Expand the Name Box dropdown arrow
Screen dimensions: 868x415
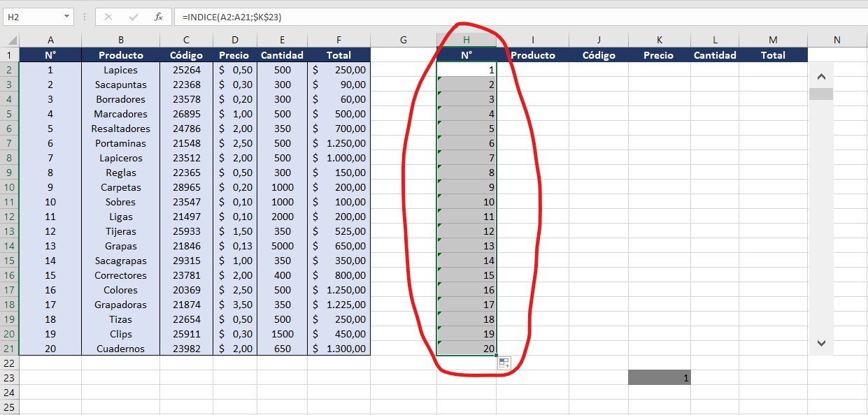click(x=66, y=16)
